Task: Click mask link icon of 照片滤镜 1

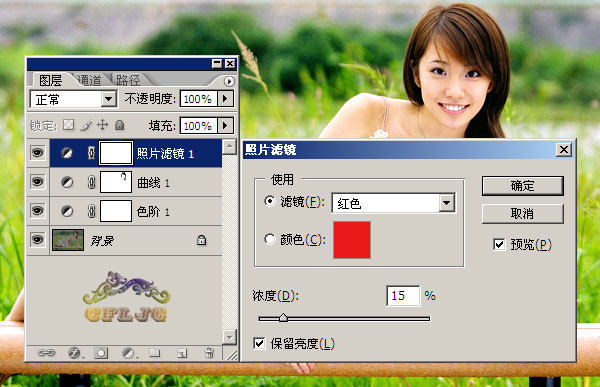Action: [91, 153]
